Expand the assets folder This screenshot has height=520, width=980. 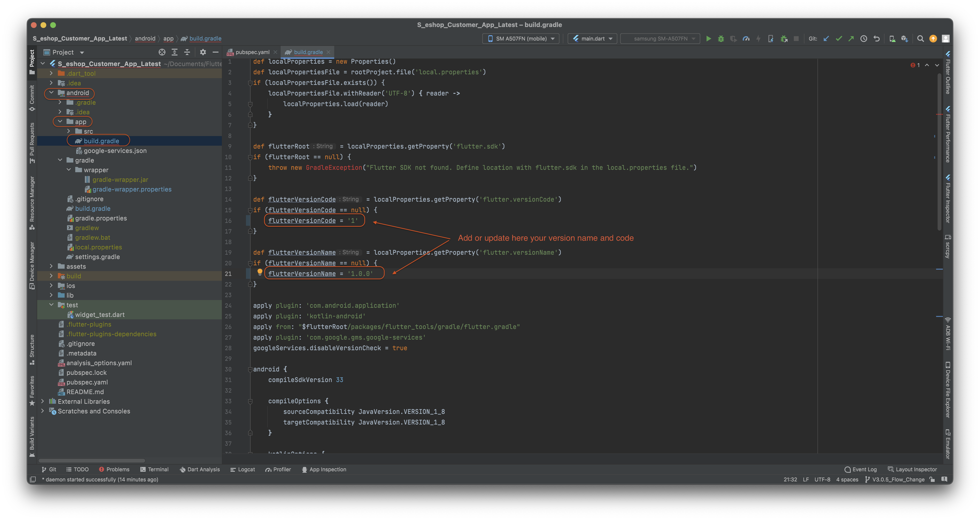point(51,266)
